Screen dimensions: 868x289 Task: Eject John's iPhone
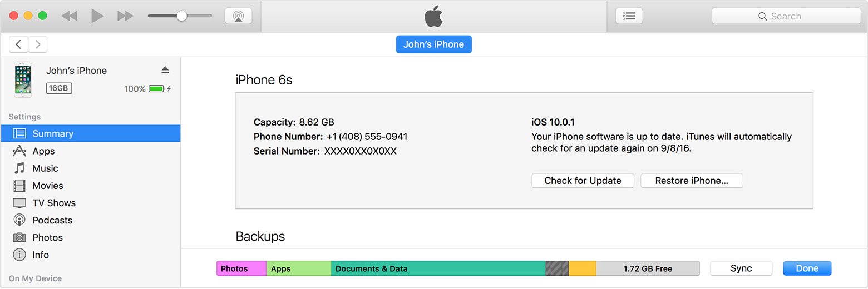(x=165, y=70)
